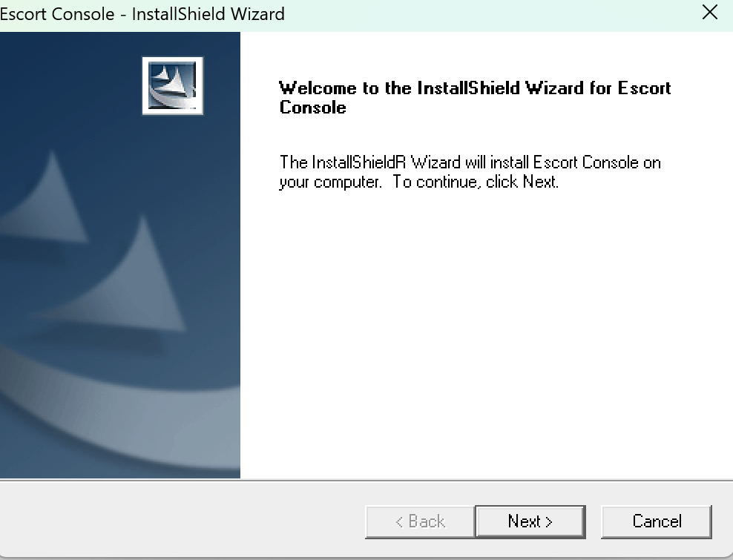The width and height of the screenshot is (733, 560).
Task: Click empty title bar space beside the title
Action: click(x=491, y=14)
